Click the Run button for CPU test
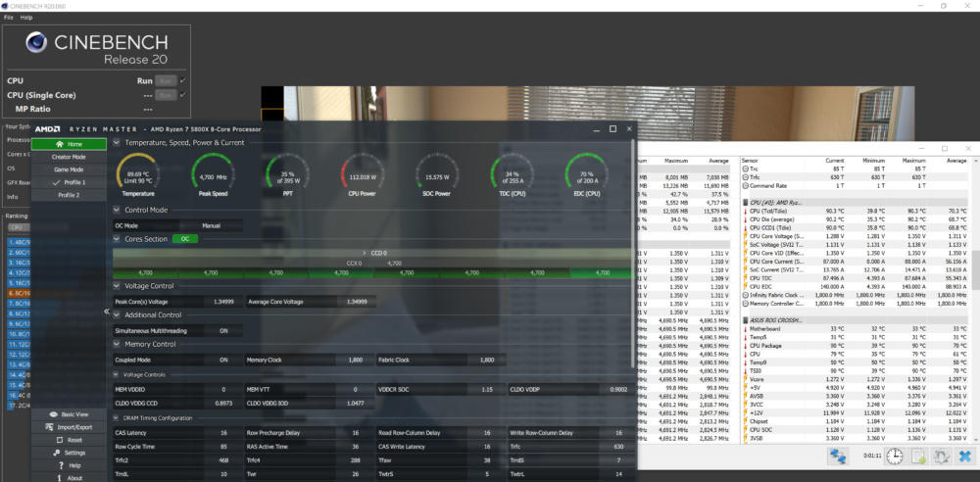Image resolution: width=980 pixels, height=482 pixels. [166, 80]
